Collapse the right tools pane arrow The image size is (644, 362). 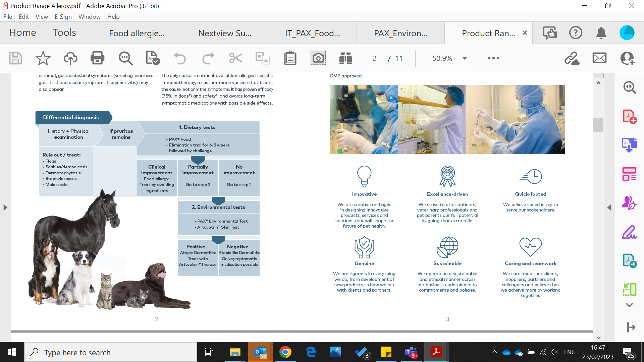609,207
